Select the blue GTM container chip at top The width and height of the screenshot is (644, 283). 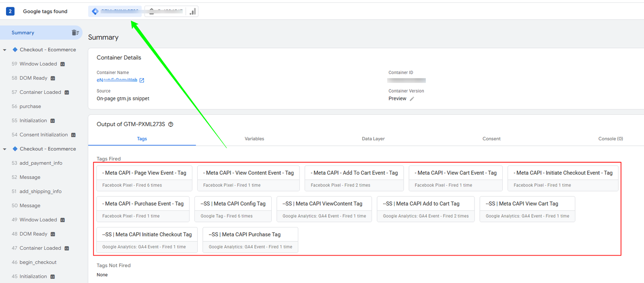pos(115,11)
